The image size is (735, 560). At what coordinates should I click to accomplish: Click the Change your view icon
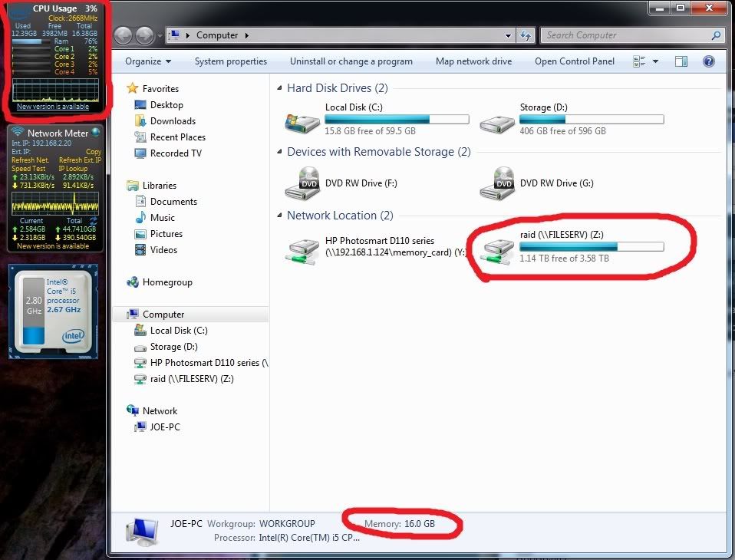click(639, 61)
